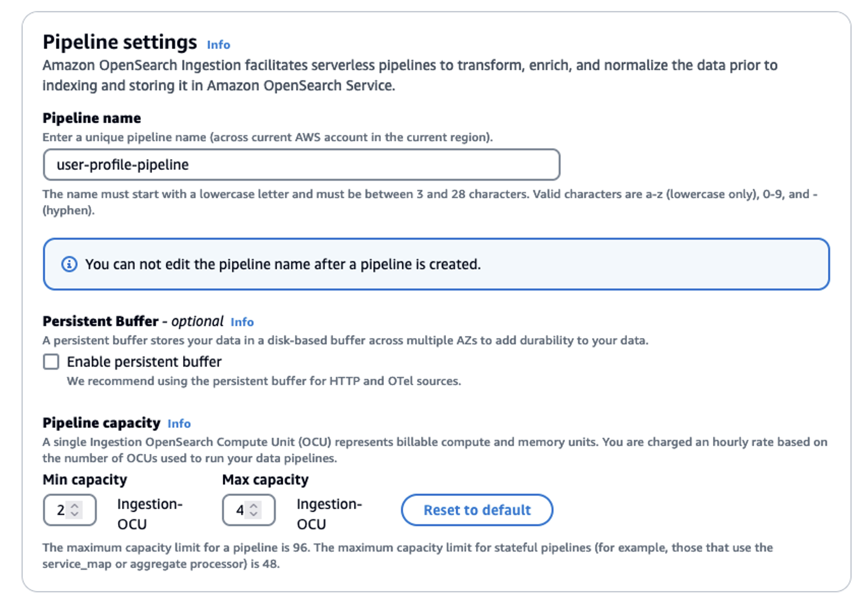Click the "Persistent Buffer - optional" label
Screen dimensions: 868x604
tap(133, 321)
